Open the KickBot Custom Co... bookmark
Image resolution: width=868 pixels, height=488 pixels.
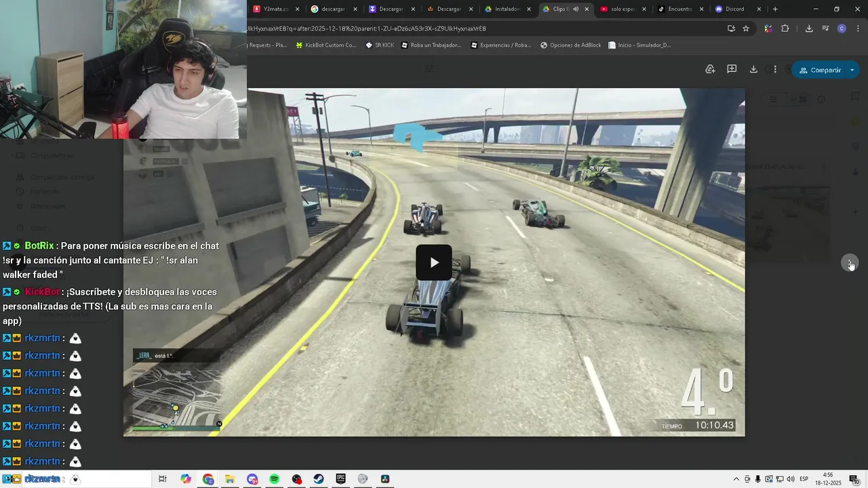pyautogui.click(x=325, y=45)
